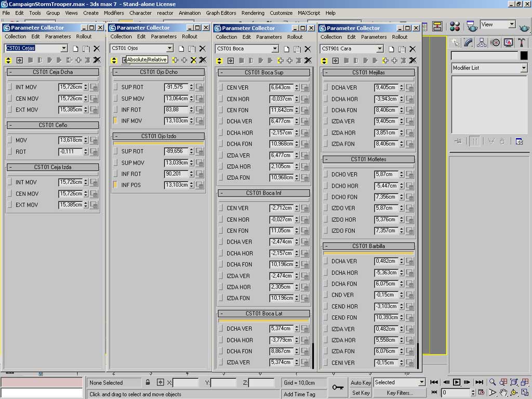The width and height of the screenshot is (532, 399).
Task: Click Time Configuration icon
Action: [x=481, y=393]
